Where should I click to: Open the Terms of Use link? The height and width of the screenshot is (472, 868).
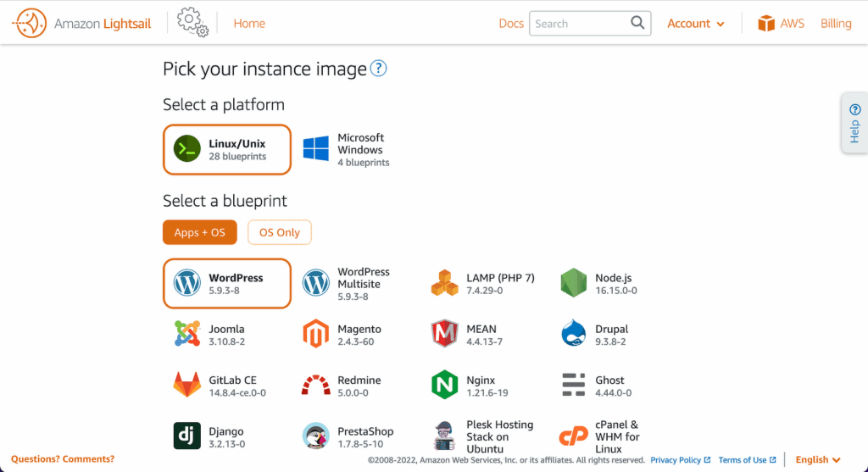tap(748, 460)
